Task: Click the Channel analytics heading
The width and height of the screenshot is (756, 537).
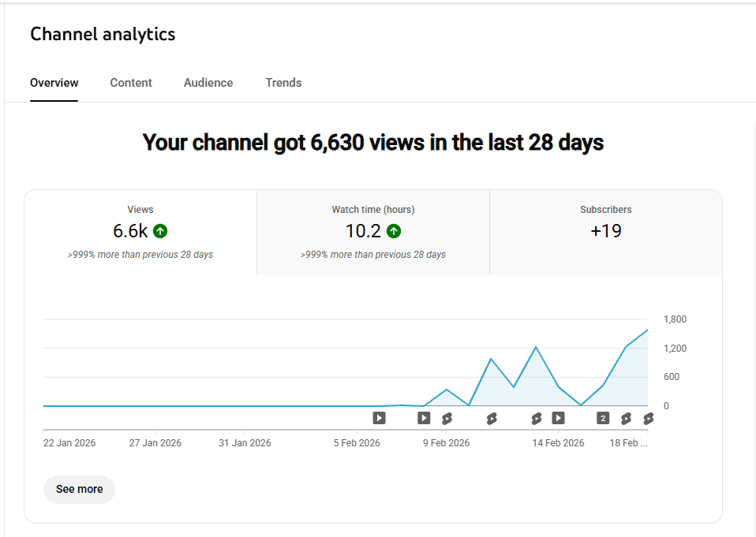Action: click(102, 34)
